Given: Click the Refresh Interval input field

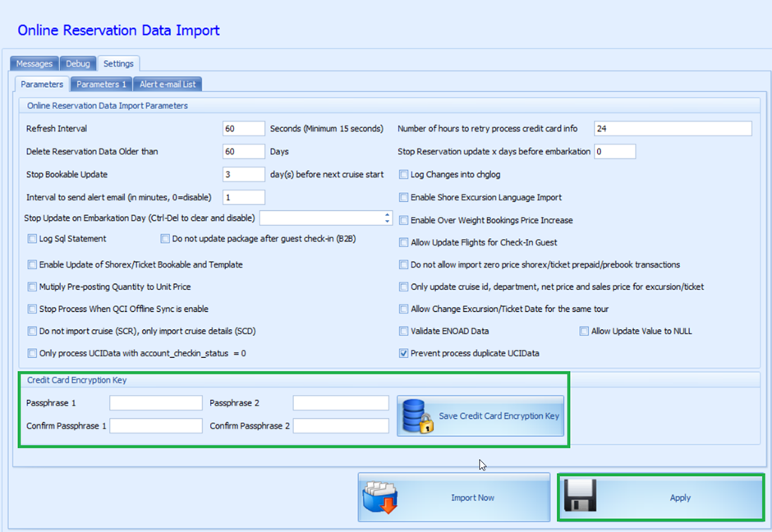Looking at the screenshot, I should coord(243,128).
